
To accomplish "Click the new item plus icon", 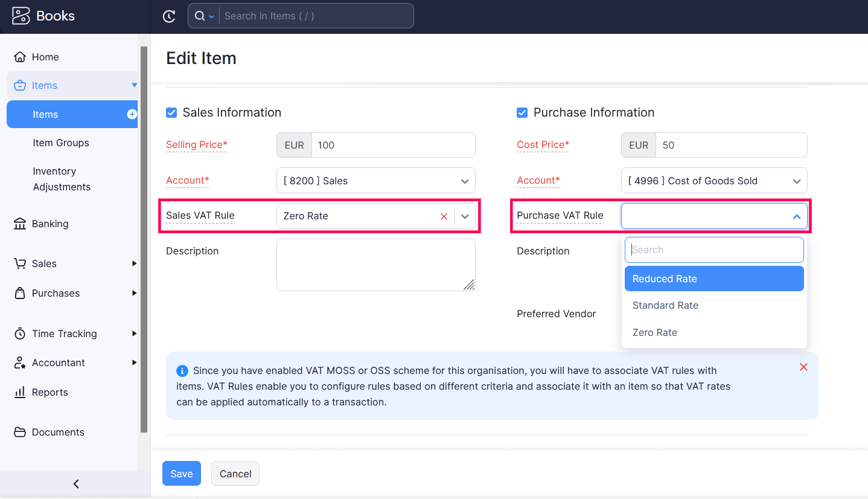I will click(x=131, y=114).
